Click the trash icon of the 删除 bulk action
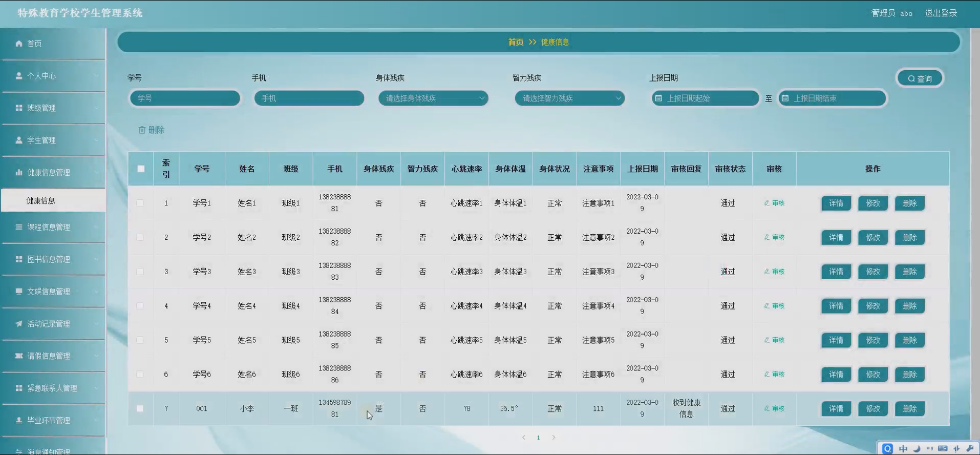Screen dimensions: 980x455 (142, 130)
